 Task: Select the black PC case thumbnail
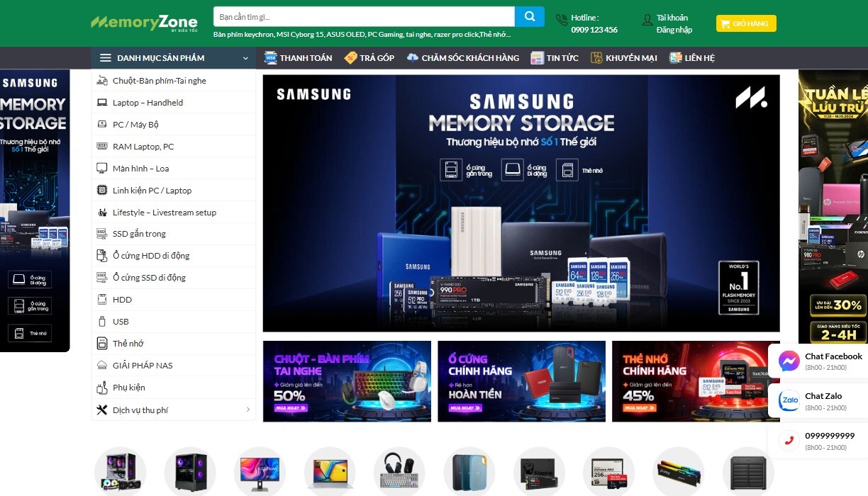click(190, 472)
